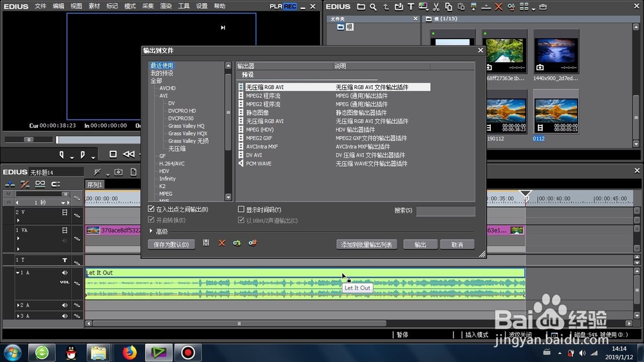Image resolution: width=644 pixels, height=362 pixels.
Task: Click the show in player icon in bin
Action: click(473, 6)
